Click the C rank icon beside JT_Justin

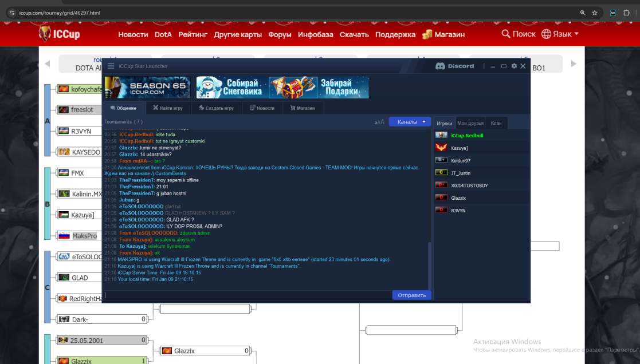(441, 172)
